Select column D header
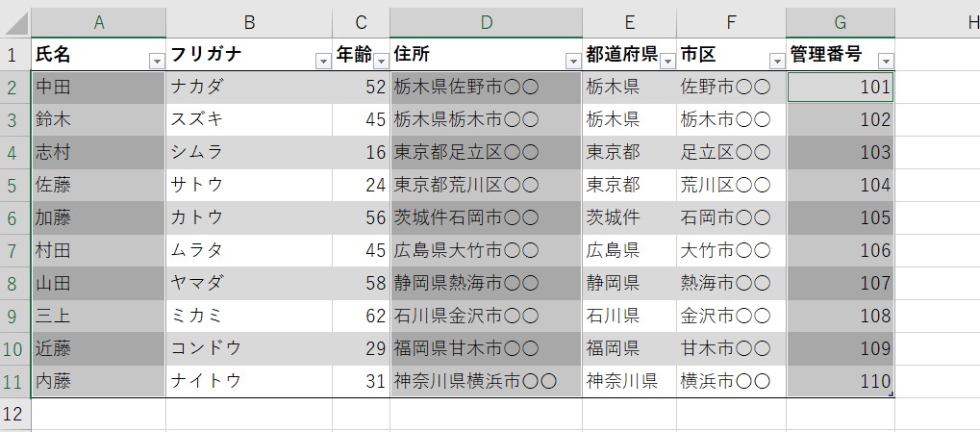 (487, 23)
